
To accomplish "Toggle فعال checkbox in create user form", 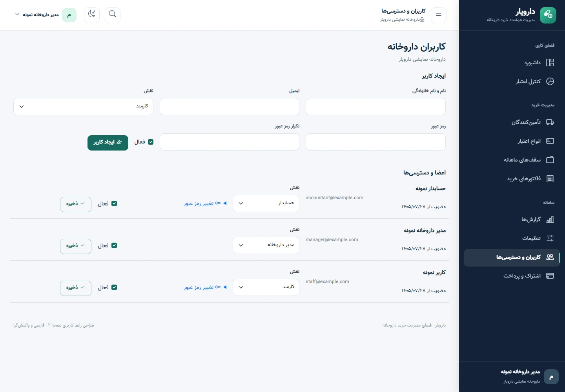I will click(151, 142).
